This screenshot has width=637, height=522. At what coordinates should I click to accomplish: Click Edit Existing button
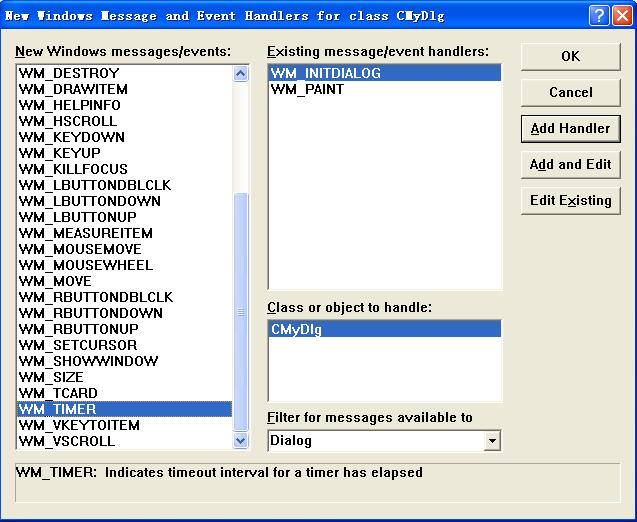click(570, 200)
